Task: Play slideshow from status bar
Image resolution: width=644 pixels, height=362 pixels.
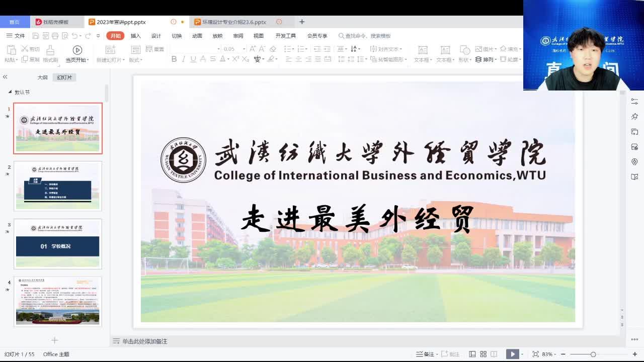Action: point(512,354)
